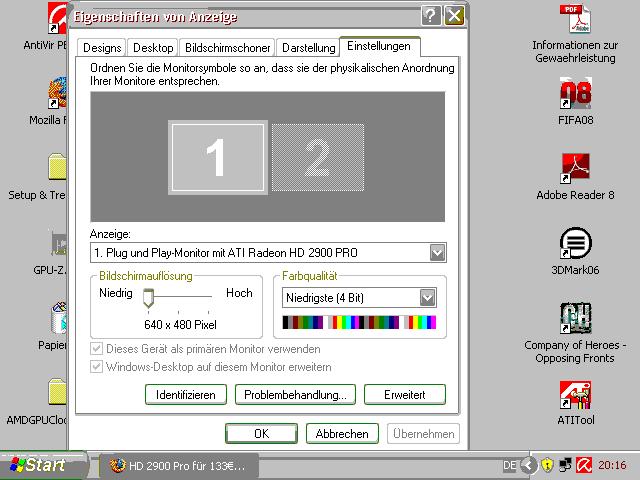This screenshot has height=480, width=640.
Task: Open the Mozilla Firefox desktop icon
Action: [x=58, y=93]
